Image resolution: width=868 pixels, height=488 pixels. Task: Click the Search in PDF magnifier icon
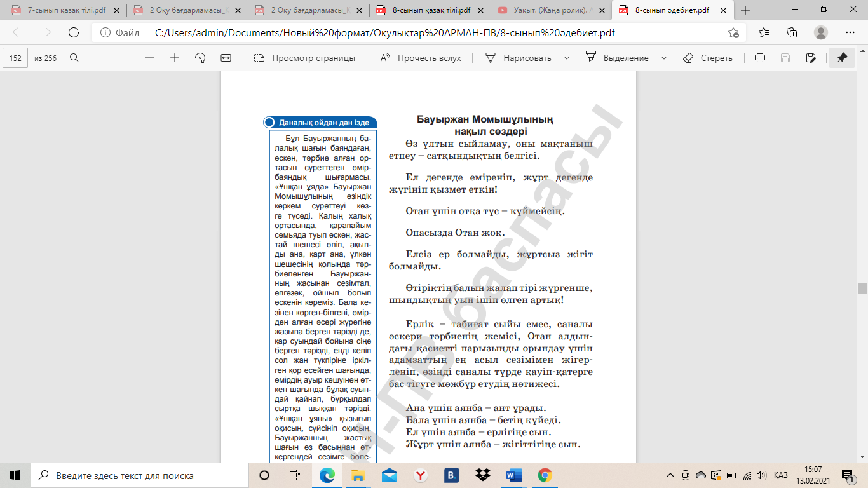[74, 58]
